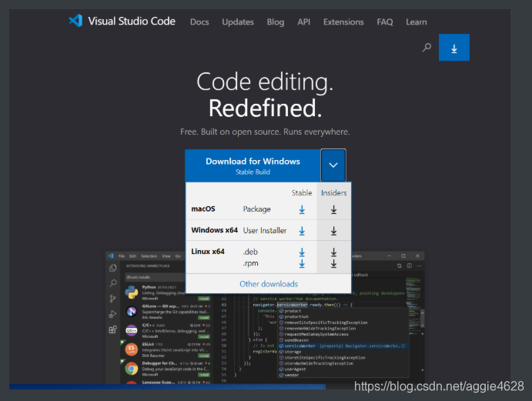Viewport: 532px width, 401px height.
Task: Select userAgent suggestion in autocomplete list
Action: [x=343, y=369]
